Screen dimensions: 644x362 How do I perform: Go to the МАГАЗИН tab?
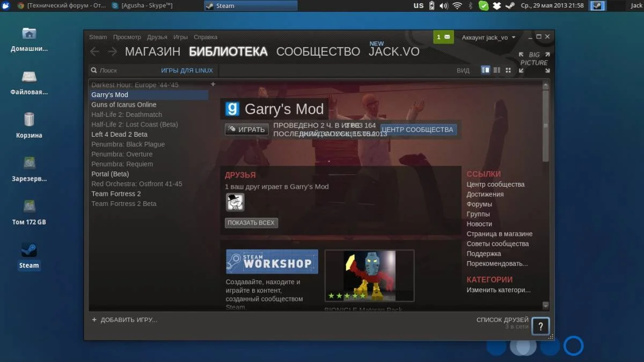pyautogui.click(x=152, y=51)
